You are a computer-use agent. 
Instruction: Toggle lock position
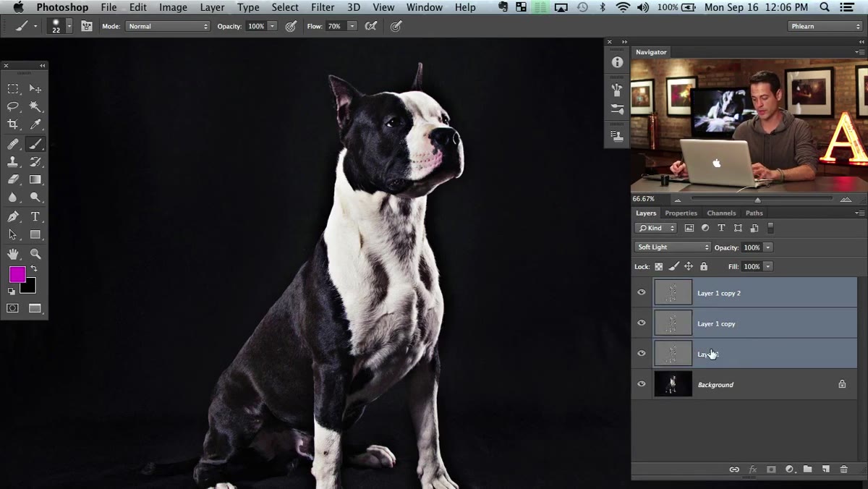[x=689, y=266]
